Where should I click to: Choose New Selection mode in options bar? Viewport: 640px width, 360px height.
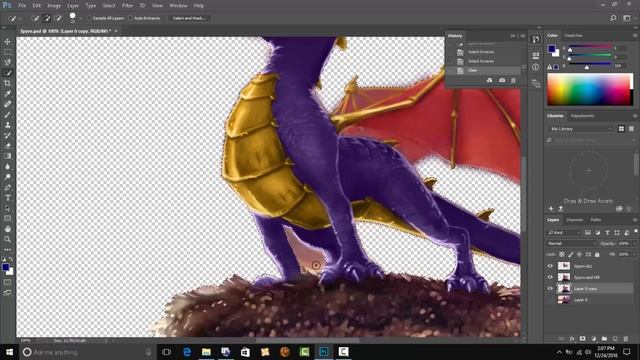click(36, 18)
